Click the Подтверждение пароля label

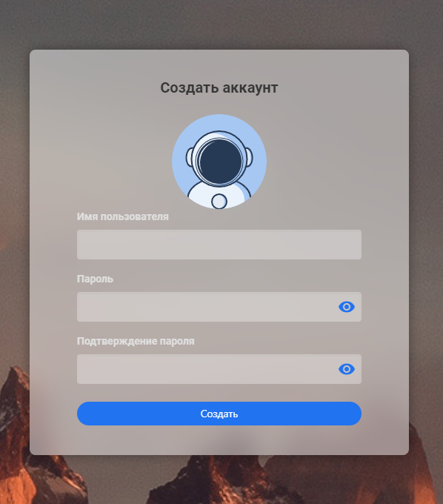click(136, 341)
